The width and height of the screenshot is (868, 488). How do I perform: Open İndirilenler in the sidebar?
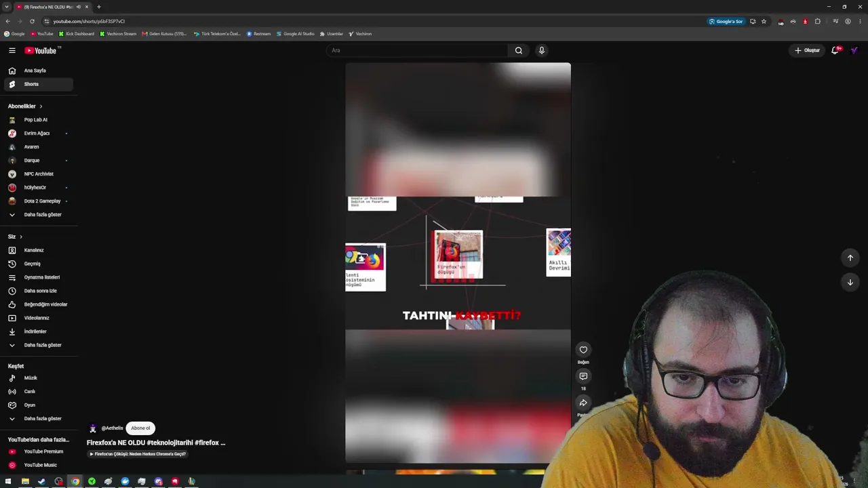coord(37,331)
